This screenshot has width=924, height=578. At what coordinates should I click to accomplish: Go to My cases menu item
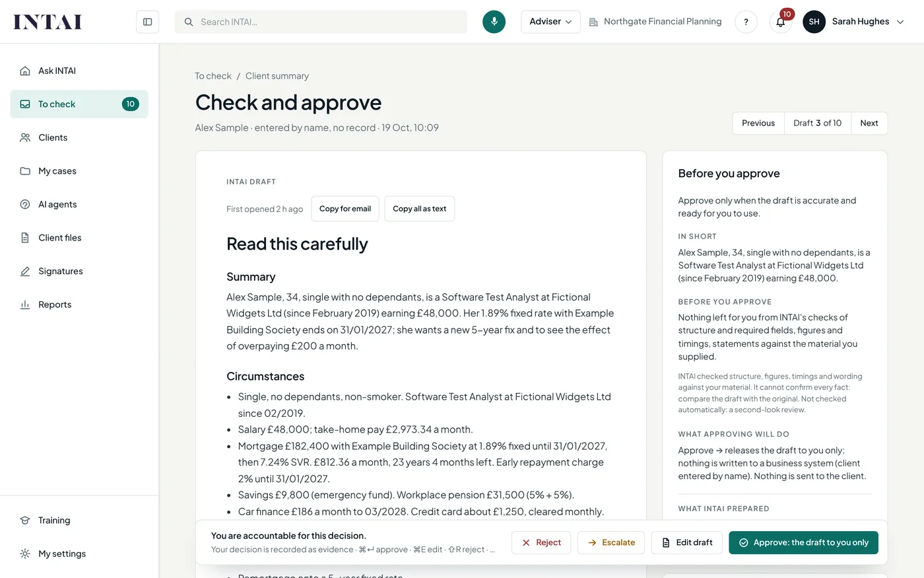coord(79,171)
